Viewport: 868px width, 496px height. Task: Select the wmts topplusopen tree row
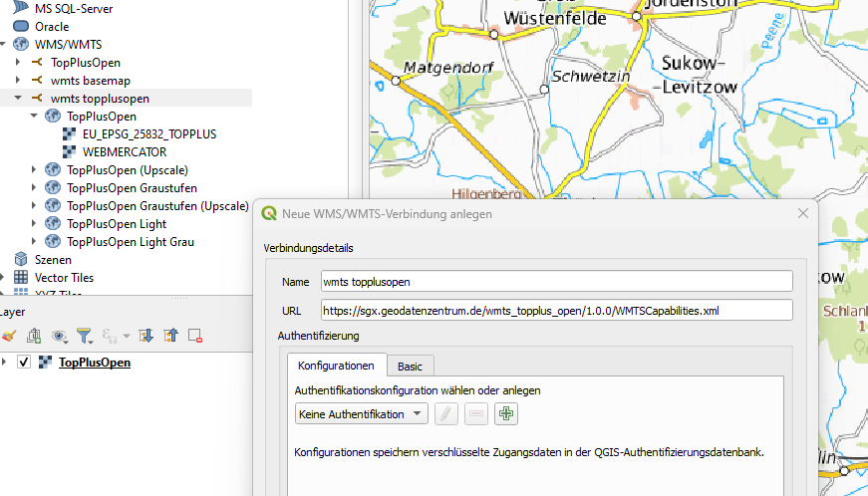pyautogui.click(x=127, y=98)
